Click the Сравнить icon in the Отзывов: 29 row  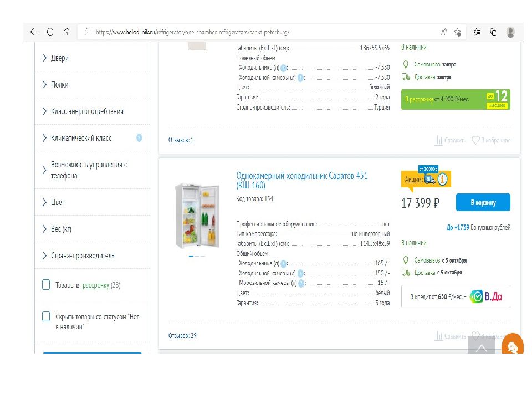tap(438, 336)
